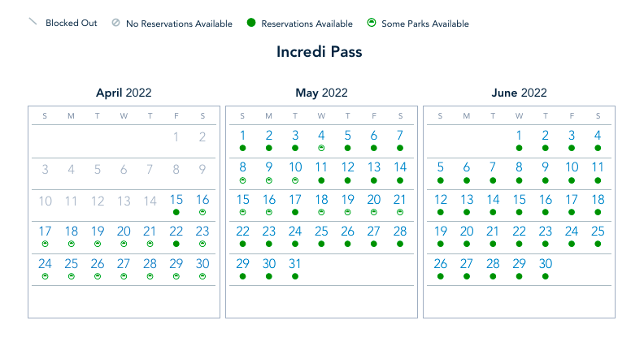Select May 18 date
Viewport: 644px width, 342px height.
pos(321,200)
